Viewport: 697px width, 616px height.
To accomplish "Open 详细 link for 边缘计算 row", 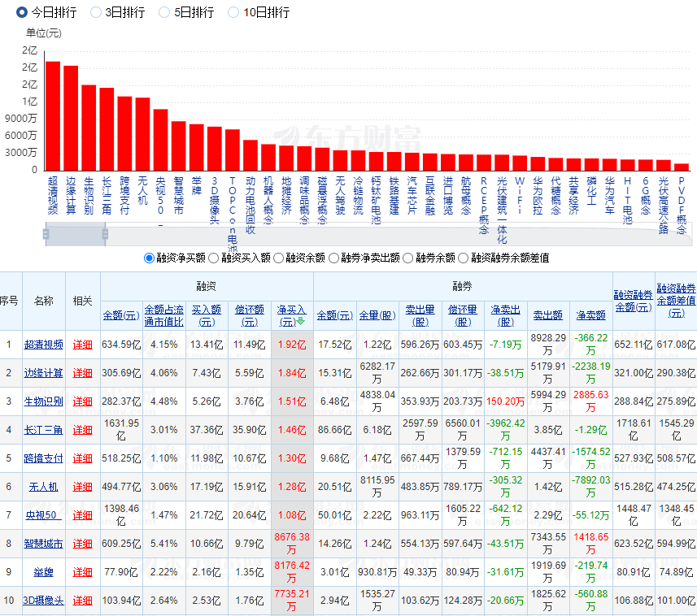I will 83,373.
